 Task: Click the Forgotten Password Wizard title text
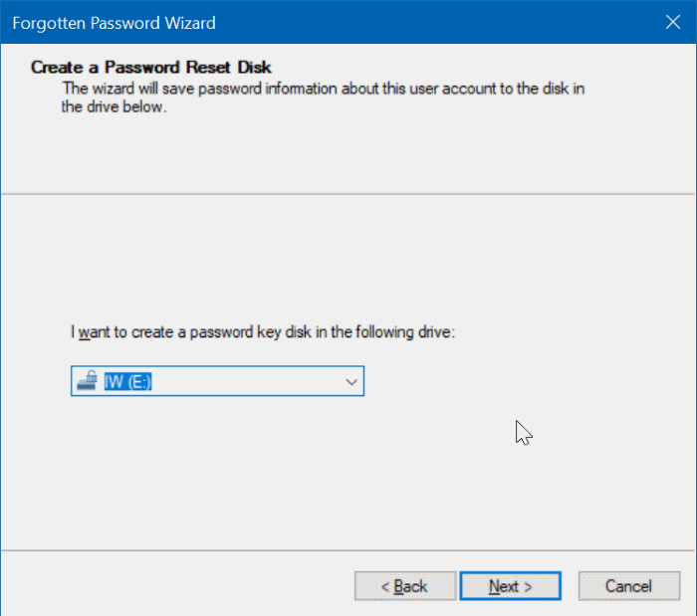(114, 23)
